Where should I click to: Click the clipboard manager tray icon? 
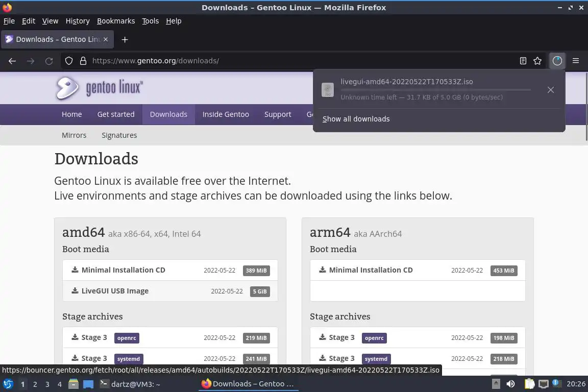529,384
